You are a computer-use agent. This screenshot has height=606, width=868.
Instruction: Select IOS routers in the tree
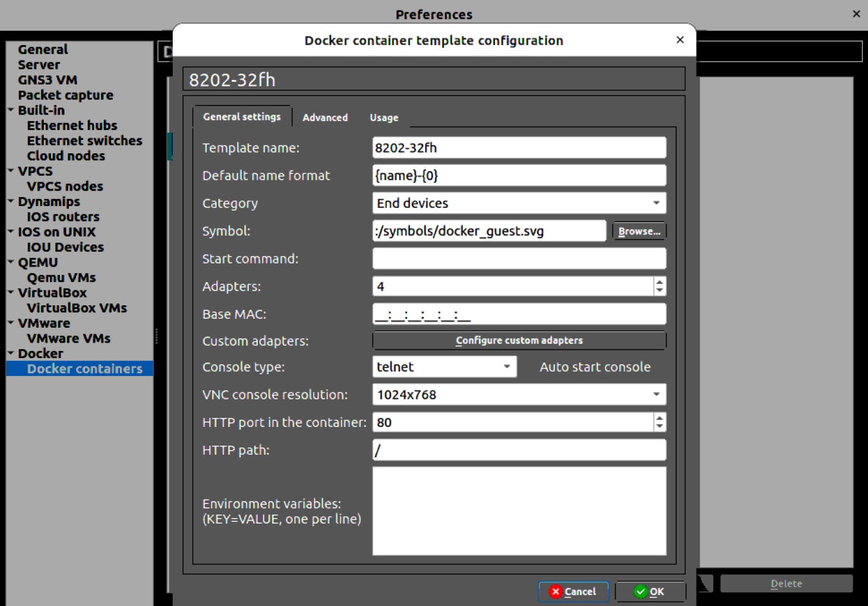[x=63, y=217]
